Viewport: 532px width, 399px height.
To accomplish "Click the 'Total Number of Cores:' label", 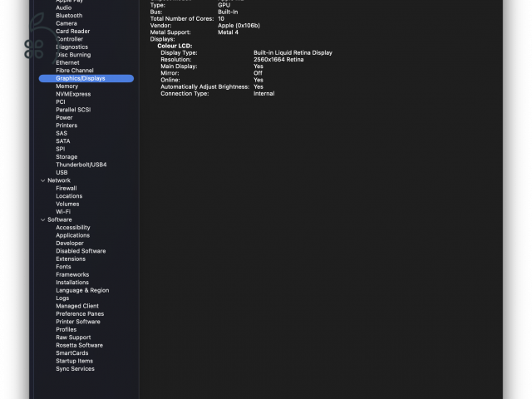I will coord(182,18).
